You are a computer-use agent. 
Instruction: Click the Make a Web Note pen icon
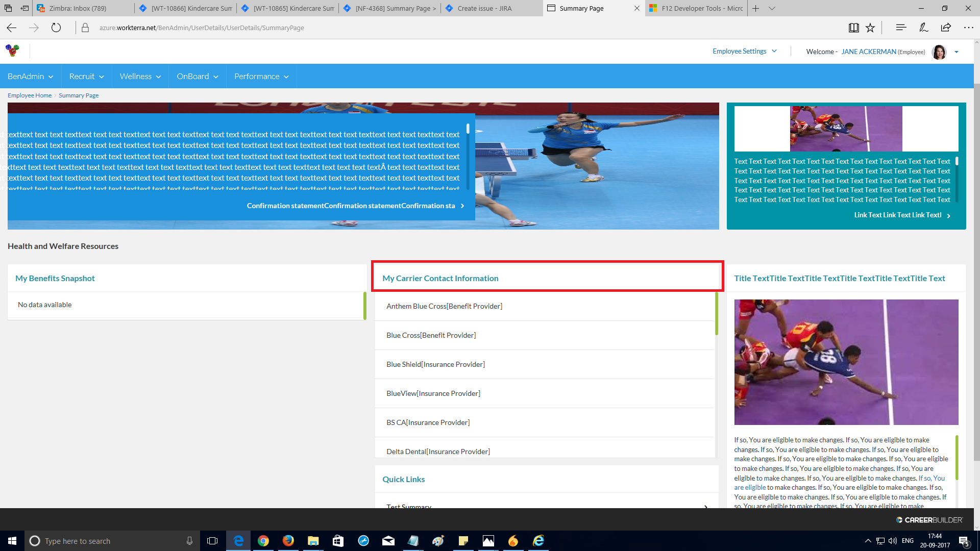pos(923,28)
